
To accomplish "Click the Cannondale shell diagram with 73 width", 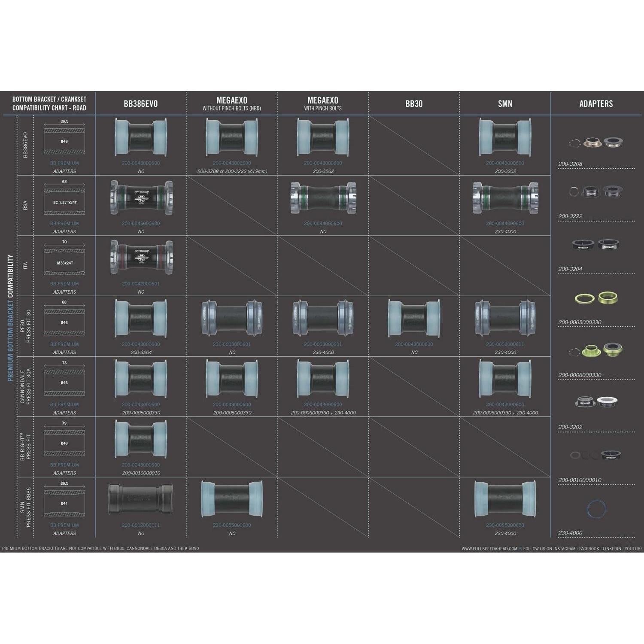I will pos(64,379).
